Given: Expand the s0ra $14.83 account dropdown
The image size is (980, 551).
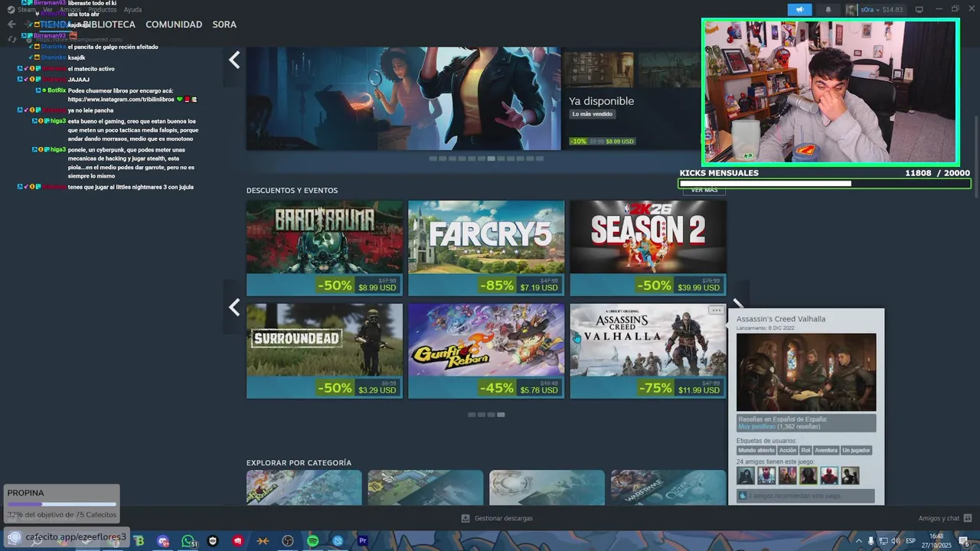Looking at the screenshot, I should (881, 10).
